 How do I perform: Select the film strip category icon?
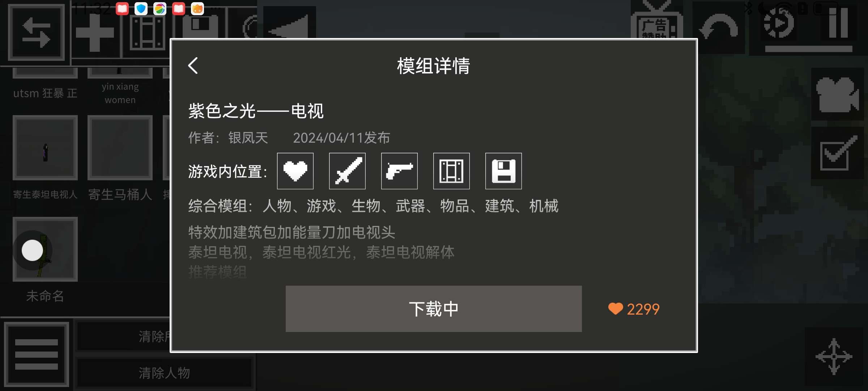click(451, 171)
